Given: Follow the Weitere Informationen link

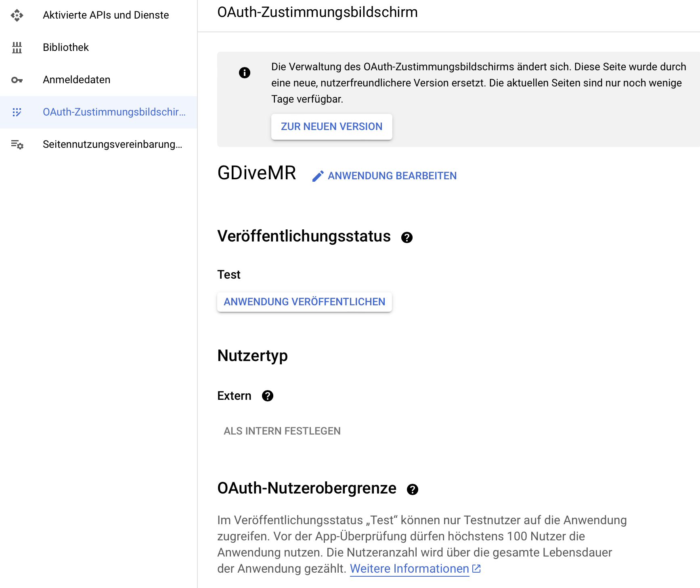Looking at the screenshot, I should (409, 569).
